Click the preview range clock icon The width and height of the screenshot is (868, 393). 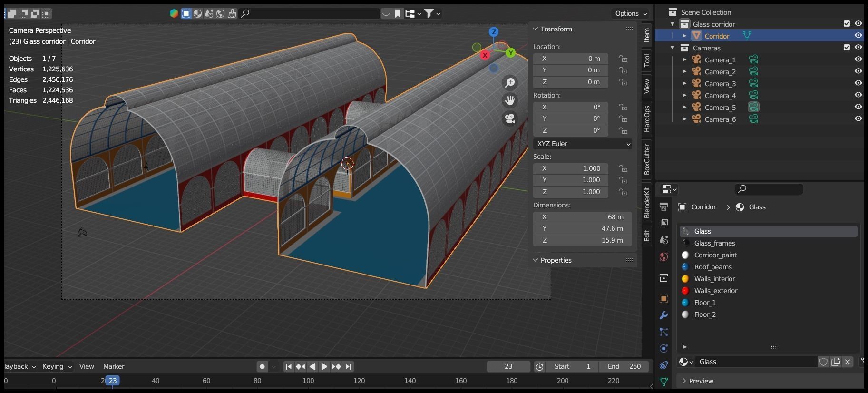click(x=539, y=366)
